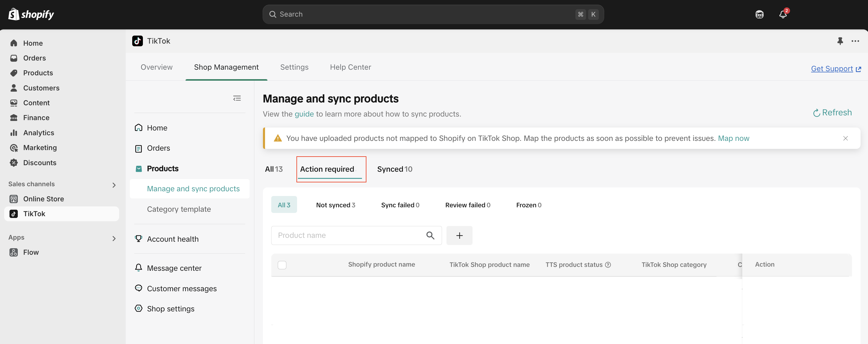Image resolution: width=868 pixels, height=344 pixels.
Task: Open the Help Center tab
Action: pos(350,67)
